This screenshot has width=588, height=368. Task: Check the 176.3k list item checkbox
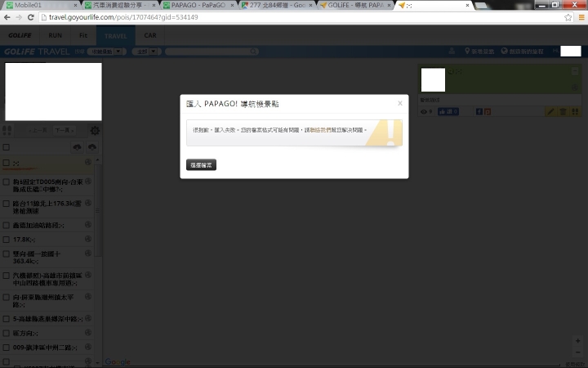tap(7, 204)
